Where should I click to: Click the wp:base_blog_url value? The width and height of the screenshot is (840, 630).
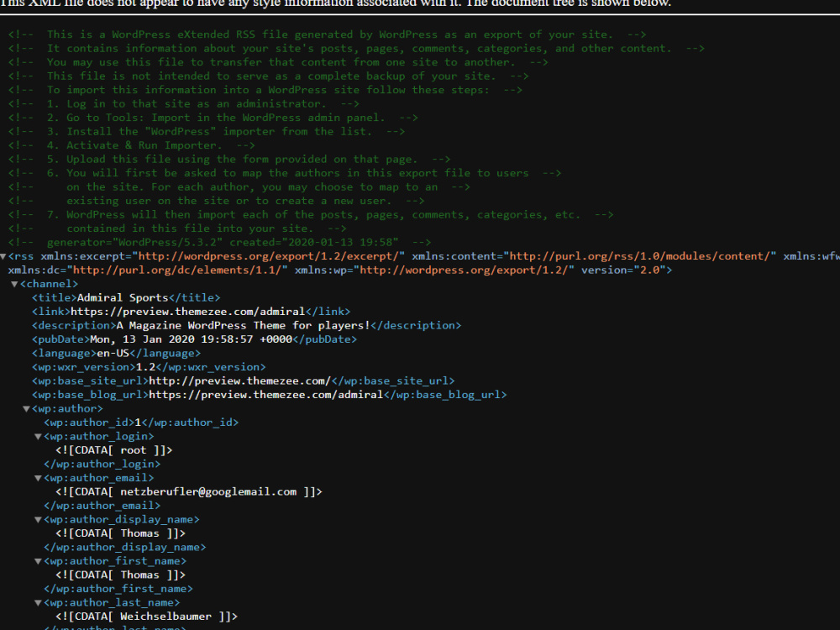(265, 396)
